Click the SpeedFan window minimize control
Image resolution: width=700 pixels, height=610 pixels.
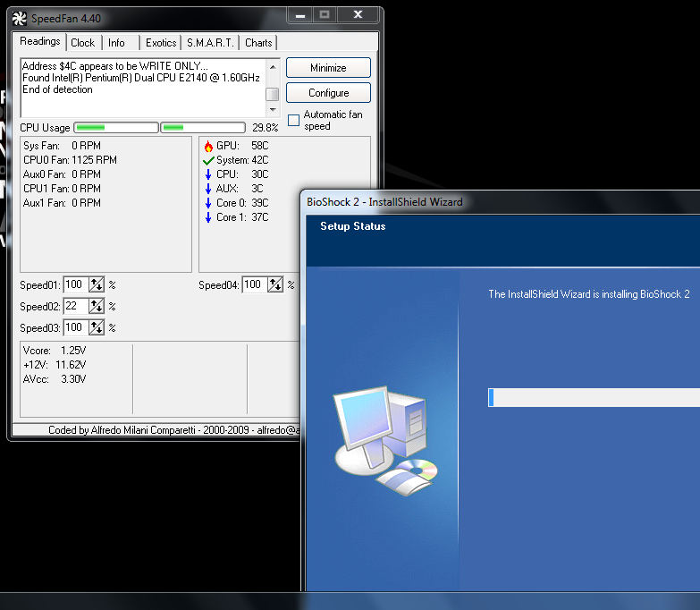(300, 15)
